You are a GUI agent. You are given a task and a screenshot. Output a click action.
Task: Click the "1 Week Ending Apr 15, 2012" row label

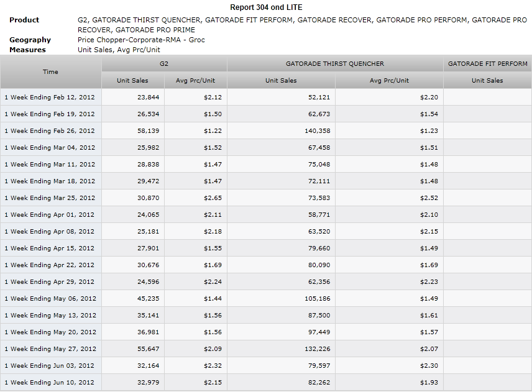(49, 248)
